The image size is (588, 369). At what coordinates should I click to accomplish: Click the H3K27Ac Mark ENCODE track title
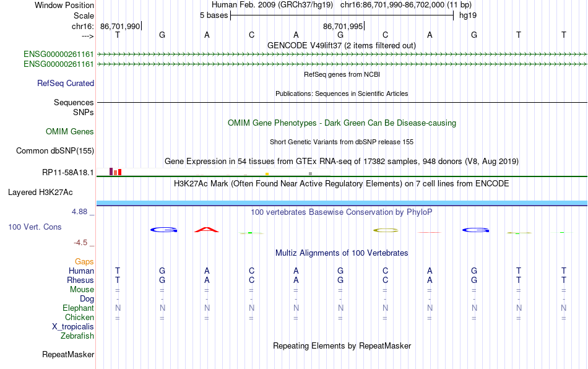[x=342, y=183]
